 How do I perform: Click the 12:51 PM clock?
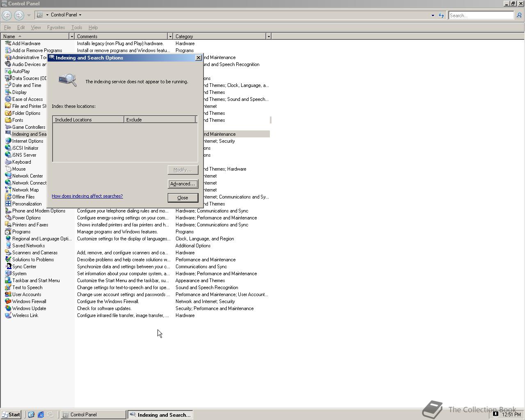[511, 415]
